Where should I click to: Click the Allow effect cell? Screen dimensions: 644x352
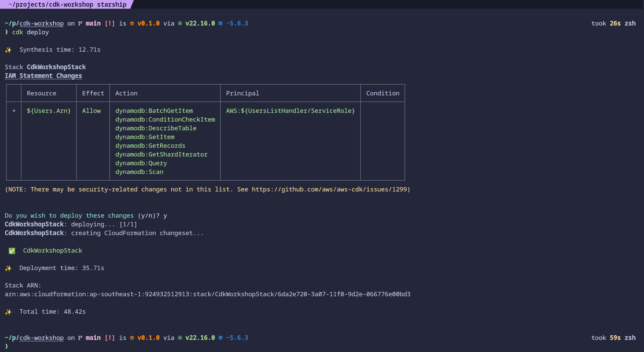coord(91,111)
